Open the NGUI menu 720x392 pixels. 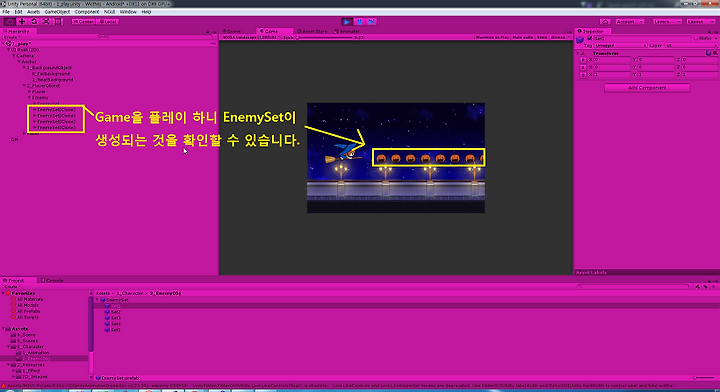click(109, 12)
